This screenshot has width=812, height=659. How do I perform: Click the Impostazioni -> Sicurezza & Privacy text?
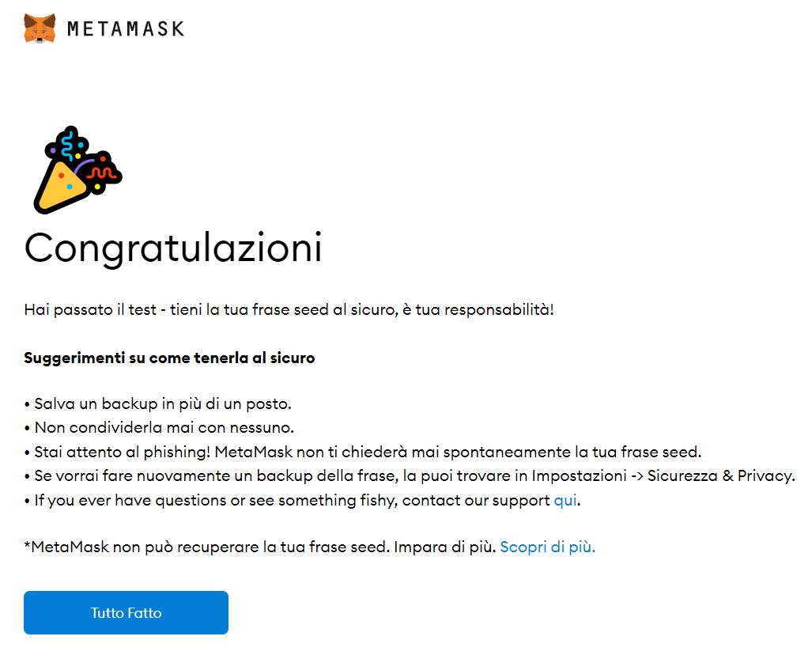point(663,476)
